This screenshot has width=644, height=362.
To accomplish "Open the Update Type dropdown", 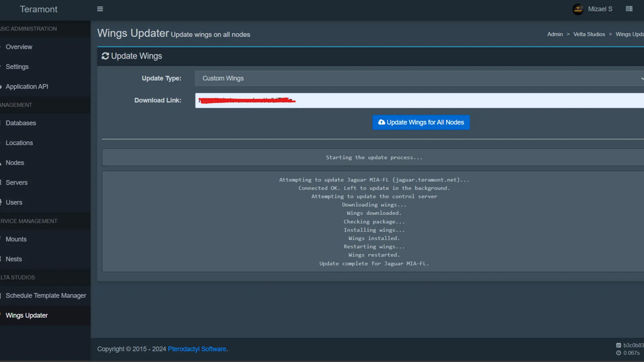I will (419, 78).
